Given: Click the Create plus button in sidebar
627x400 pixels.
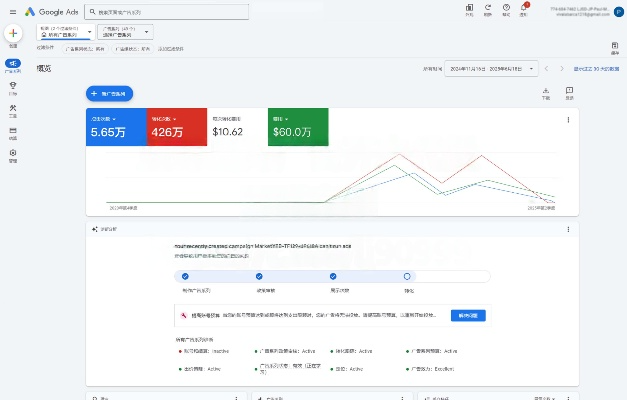Looking at the screenshot, I should click(x=13, y=33).
